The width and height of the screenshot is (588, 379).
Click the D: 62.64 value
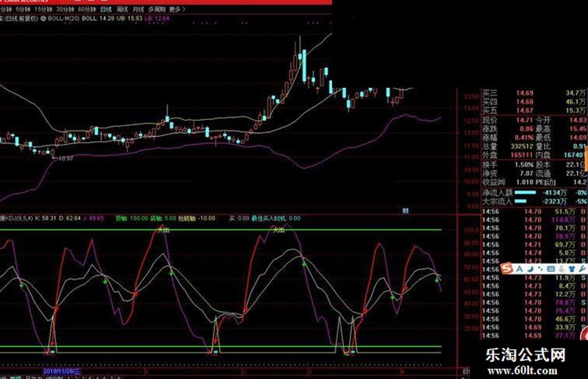pos(70,218)
